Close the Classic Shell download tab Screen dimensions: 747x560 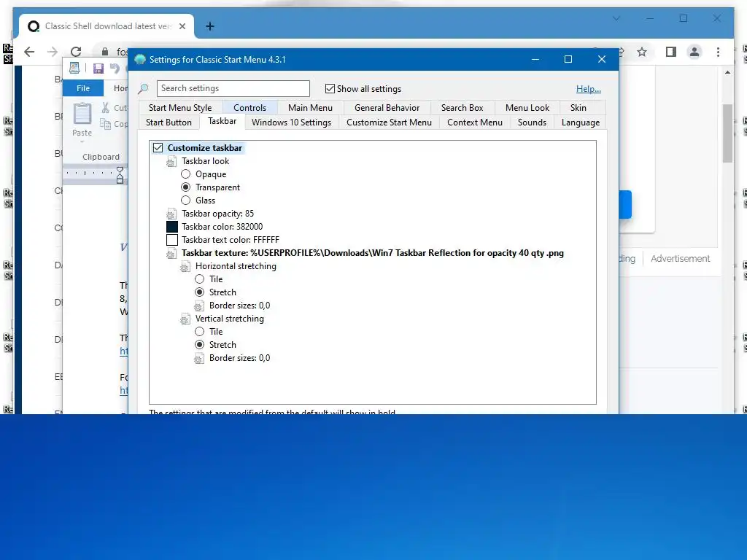pos(182,26)
